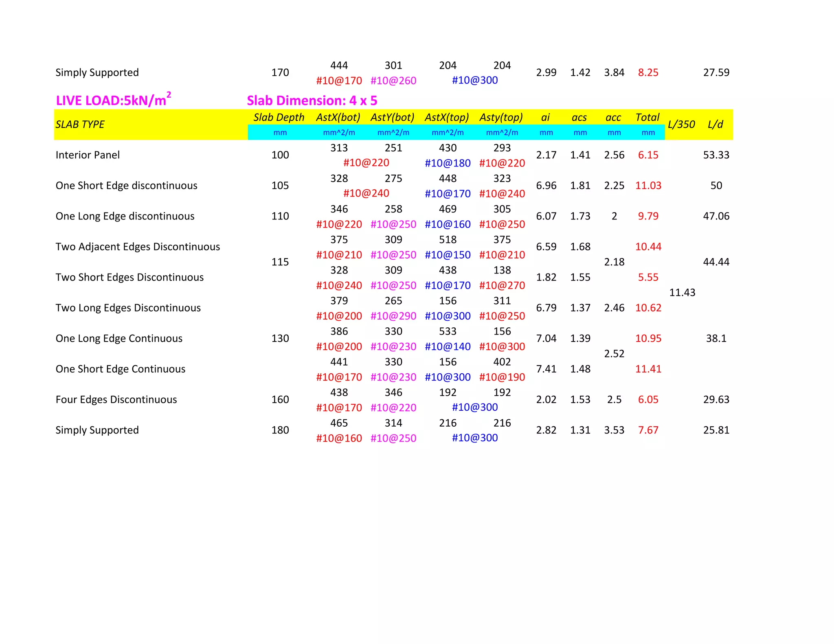Image resolution: width=834 pixels, height=644 pixels.
Task: Click the SLAB TYPE header cell
Action: (80, 125)
